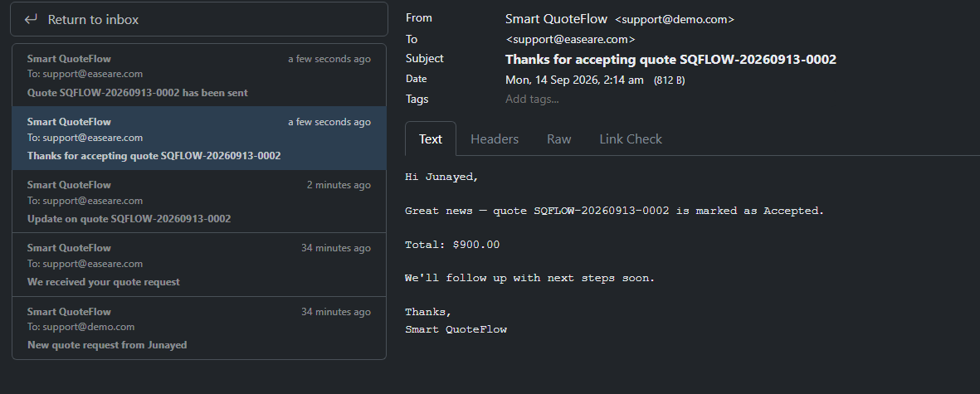Switch to the Text tab
The image size is (980, 394).
(x=431, y=139)
